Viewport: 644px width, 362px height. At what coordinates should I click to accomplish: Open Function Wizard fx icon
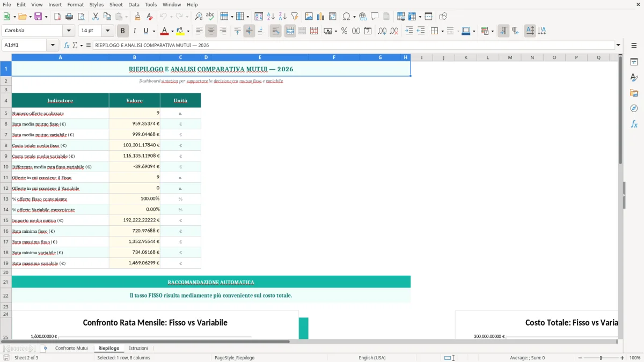[x=67, y=45]
